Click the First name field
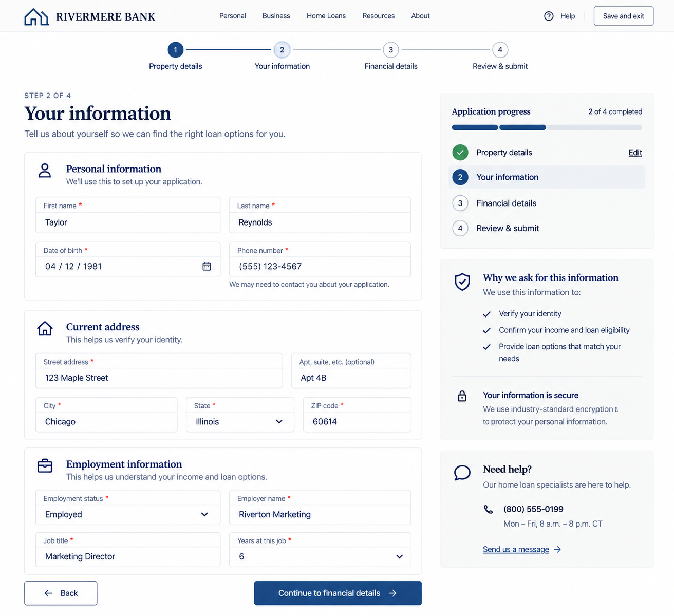Screen dimensions: 674x616 click(x=128, y=215)
